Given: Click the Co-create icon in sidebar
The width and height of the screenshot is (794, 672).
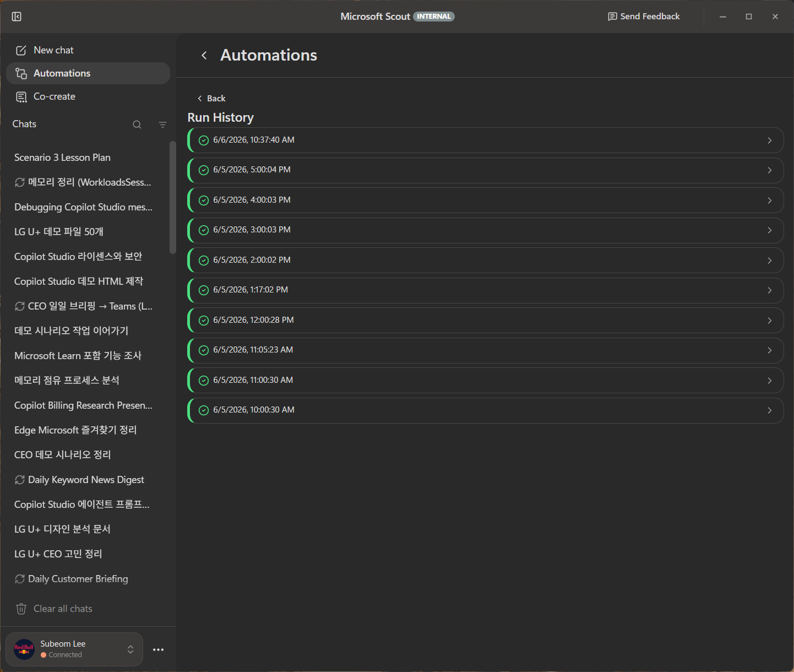Looking at the screenshot, I should [x=21, y=97].
